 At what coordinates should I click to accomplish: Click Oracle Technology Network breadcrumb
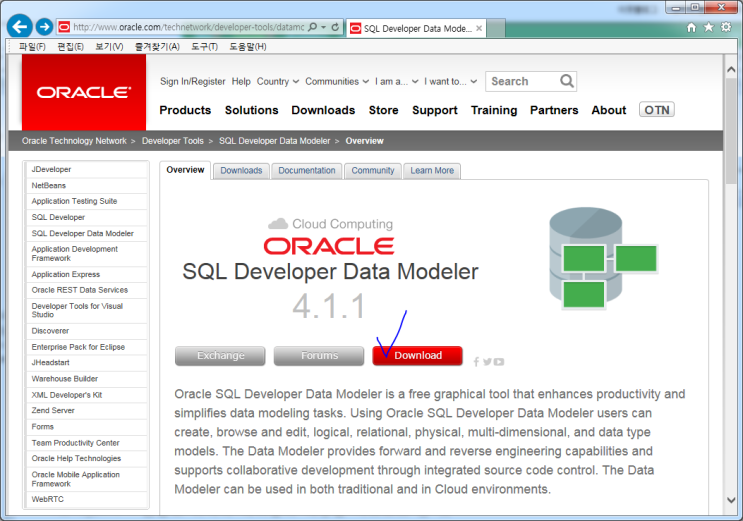coord(74,141)
